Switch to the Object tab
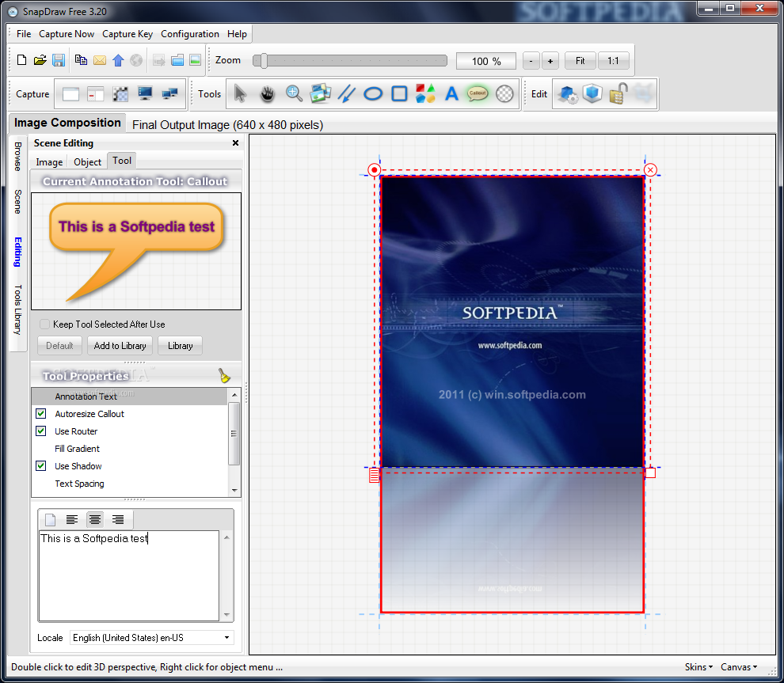This screenshot has width=784, height=683. coord(87,162)
